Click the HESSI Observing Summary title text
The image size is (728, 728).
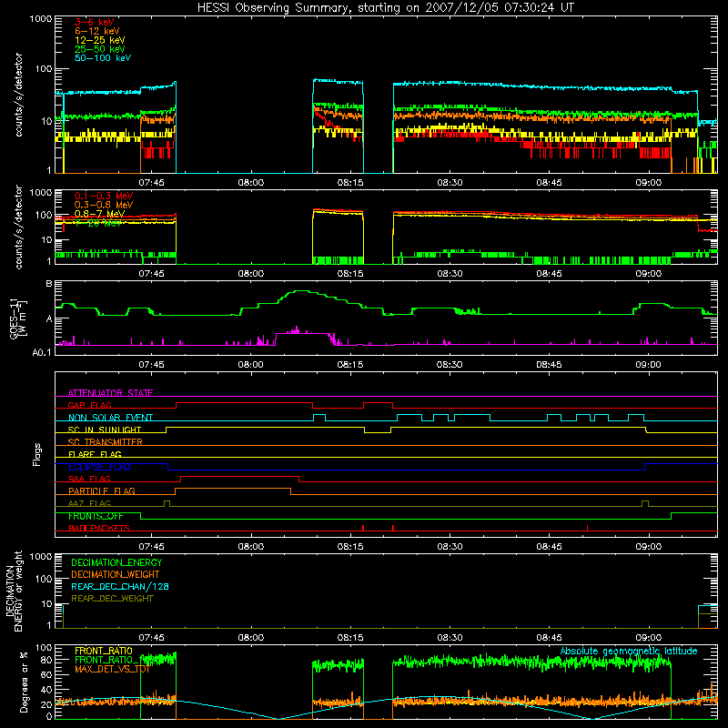coord(385,8)
